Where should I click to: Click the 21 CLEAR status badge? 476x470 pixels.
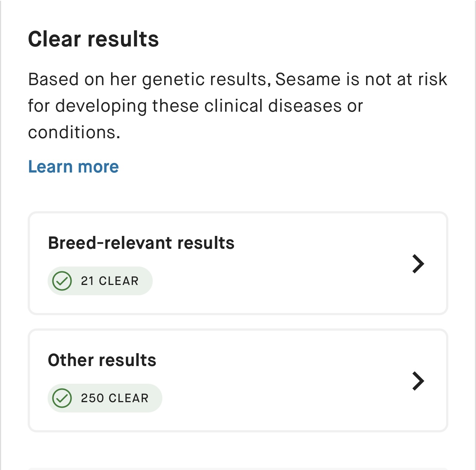[x=100, y=281]
